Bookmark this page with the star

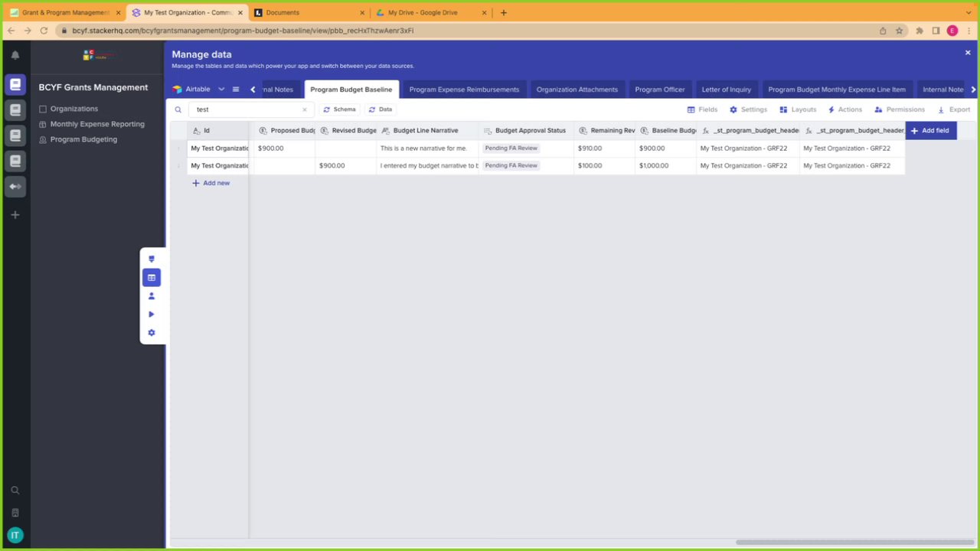(x=900, y=31)
